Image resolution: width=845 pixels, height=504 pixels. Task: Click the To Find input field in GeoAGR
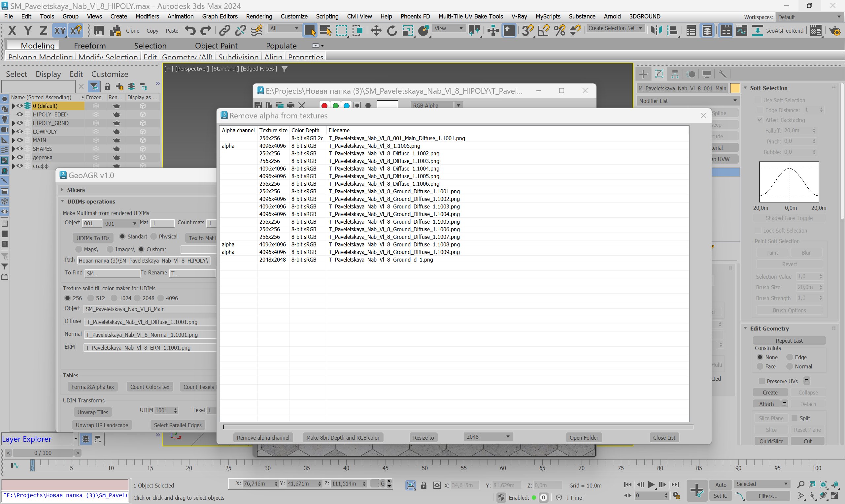(112, 273)
